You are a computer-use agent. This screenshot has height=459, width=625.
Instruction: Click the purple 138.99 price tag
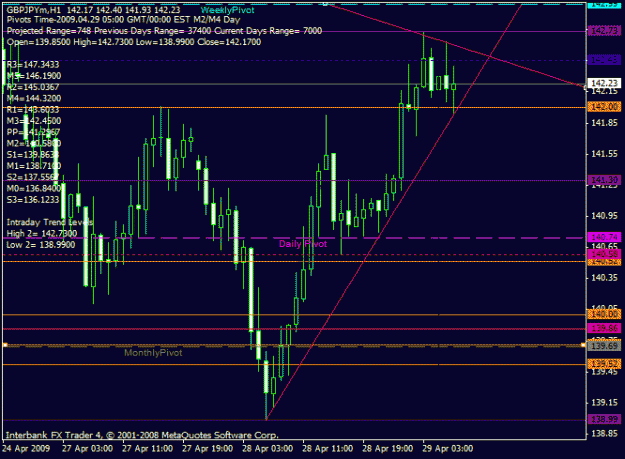(605, 419)
